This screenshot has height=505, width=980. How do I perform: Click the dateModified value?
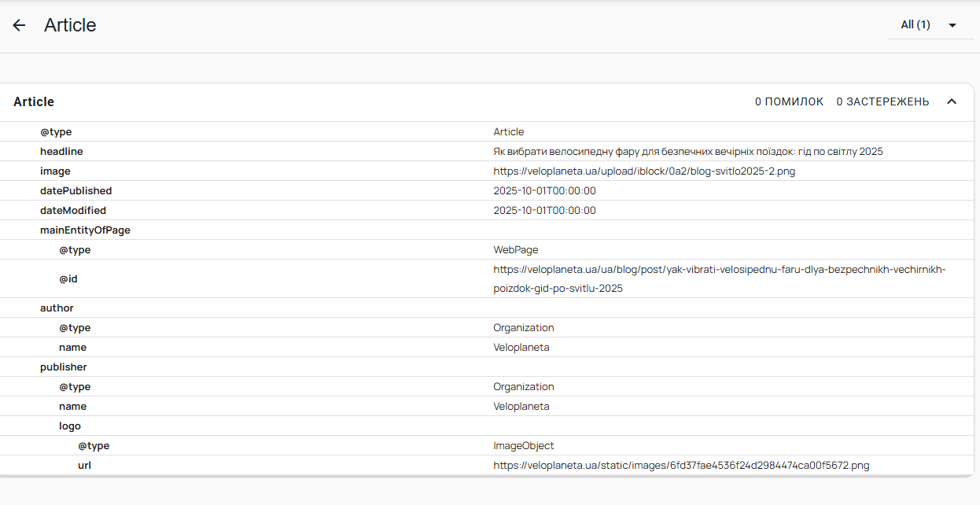click(x=544, y=210)
